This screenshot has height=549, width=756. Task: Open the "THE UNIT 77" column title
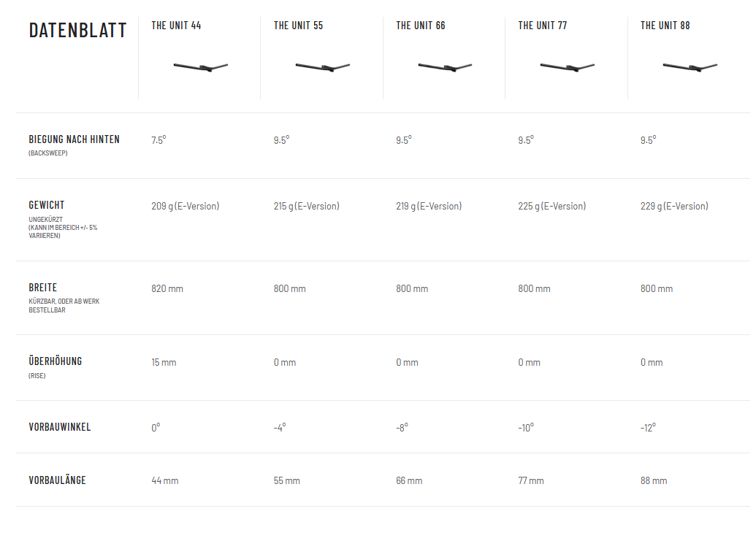[x=543, y=26]
